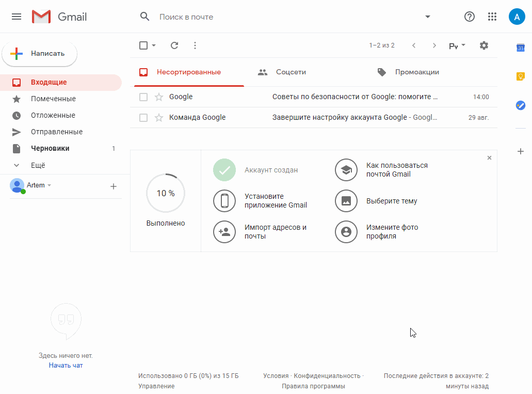
Task: Select the Google email checkbox
Action: click(143, 97)
